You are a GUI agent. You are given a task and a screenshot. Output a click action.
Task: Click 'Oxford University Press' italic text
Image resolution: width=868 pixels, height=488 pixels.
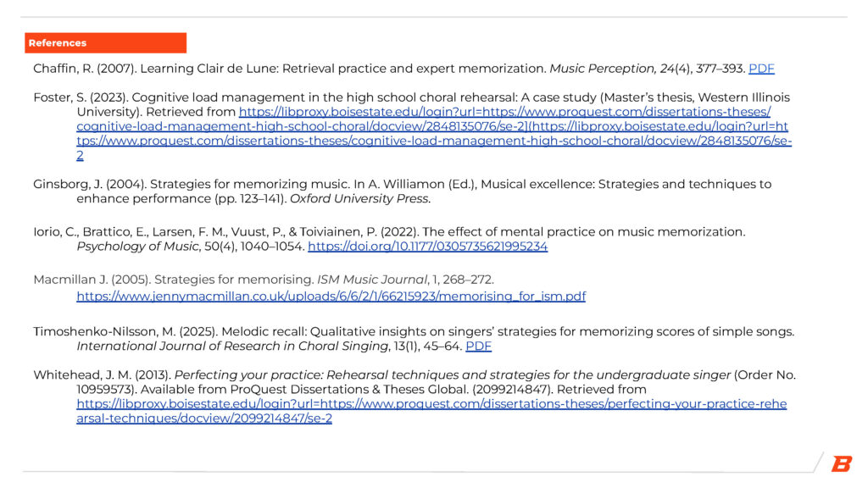point(360,199)
